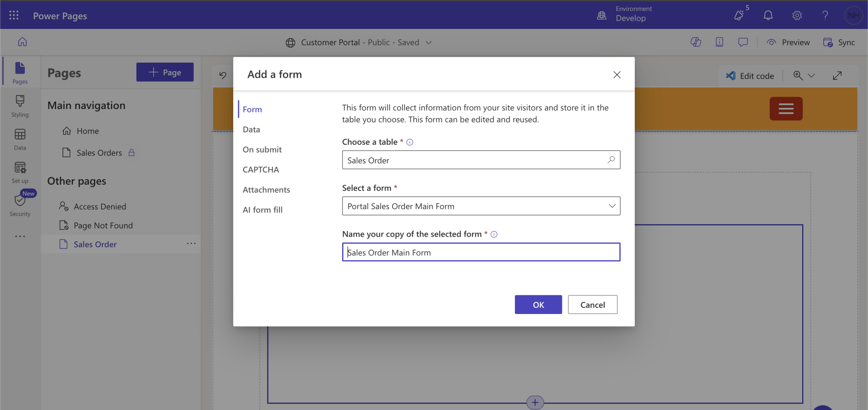868x410 pixels.
Task: Click the Choose a table search field
Action: [x=475, y=160]
